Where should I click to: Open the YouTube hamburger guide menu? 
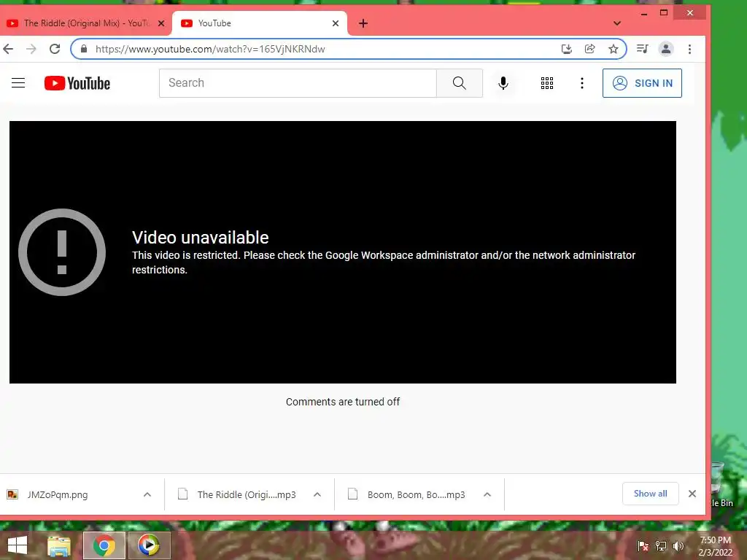point(18,83)
